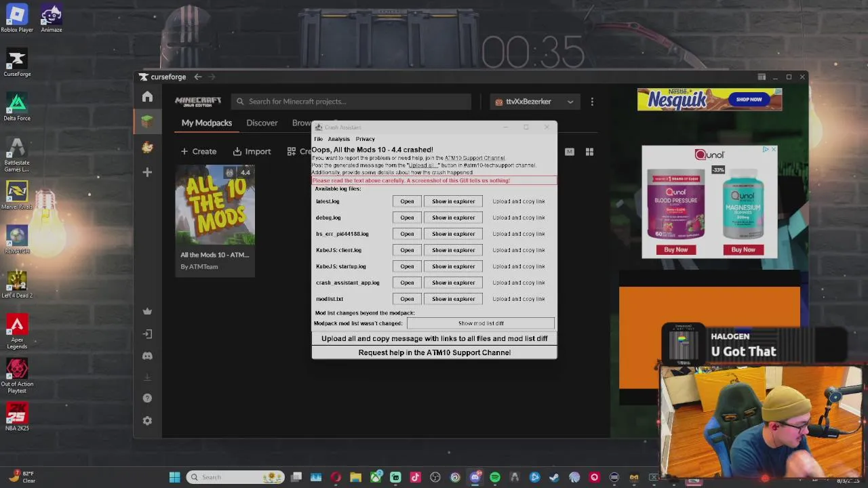The height and width of the screenshot is (488, 868).
Task: Select the Minecraft game icon in CurseForge sidebar
Action: (x=147, y=122)
